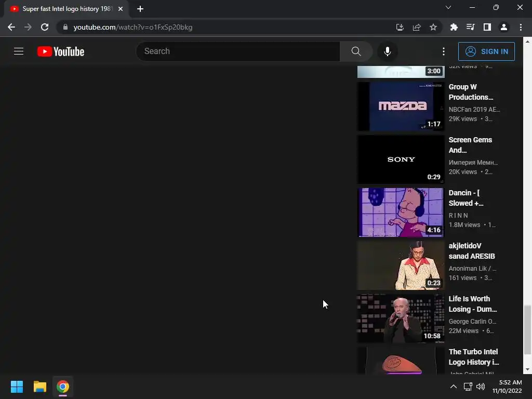Click NBCFan 2019 AE... channel name
The height and width of the screenshot is (399, 532).
click(x=474, y=109)
